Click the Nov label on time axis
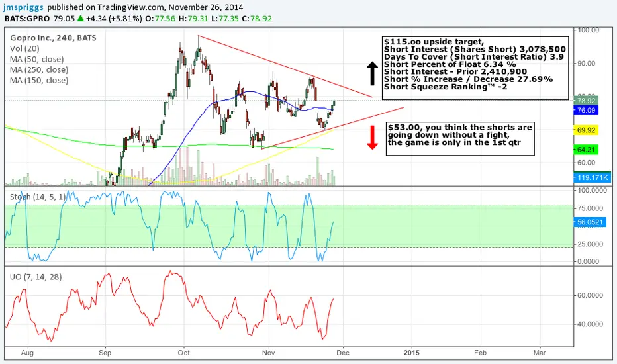Viewport: 617px width, 364px height. 268,353
